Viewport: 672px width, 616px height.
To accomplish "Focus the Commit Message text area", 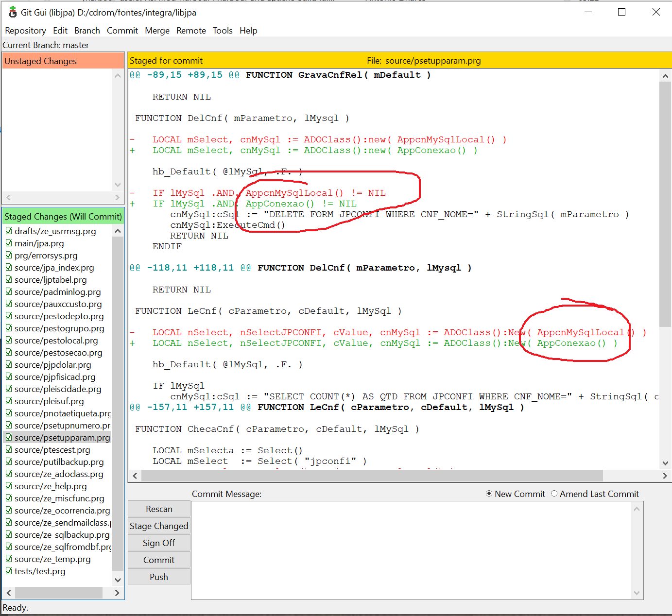I will 411,550.
